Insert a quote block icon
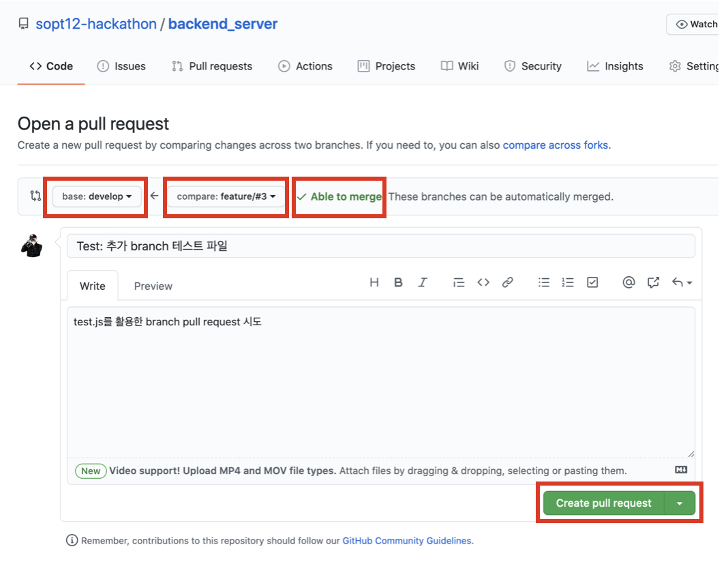The width and height of the screenshot is (728, 577). [x=459, y=282]
